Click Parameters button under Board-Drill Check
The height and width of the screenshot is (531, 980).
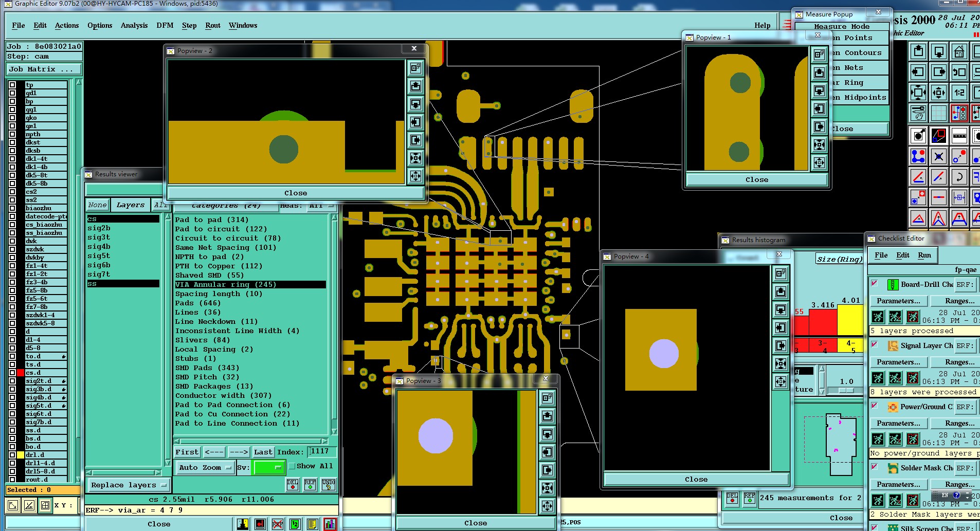pos(899,301)
